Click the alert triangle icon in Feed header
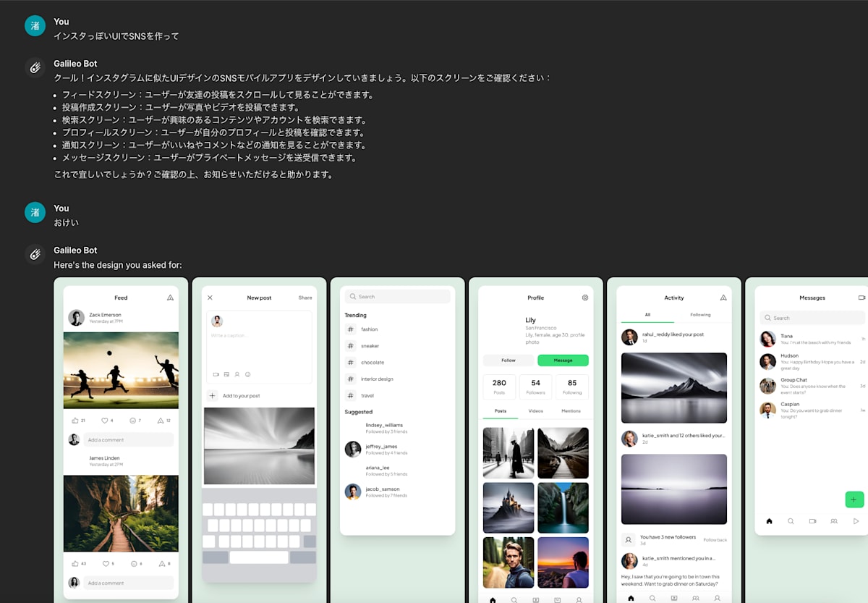The width and height of the screenshot is (868, 603). (x=171, y=298)
